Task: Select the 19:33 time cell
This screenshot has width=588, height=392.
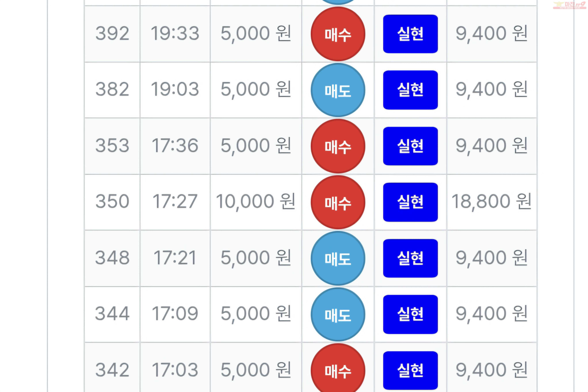Action: point(175,34)
